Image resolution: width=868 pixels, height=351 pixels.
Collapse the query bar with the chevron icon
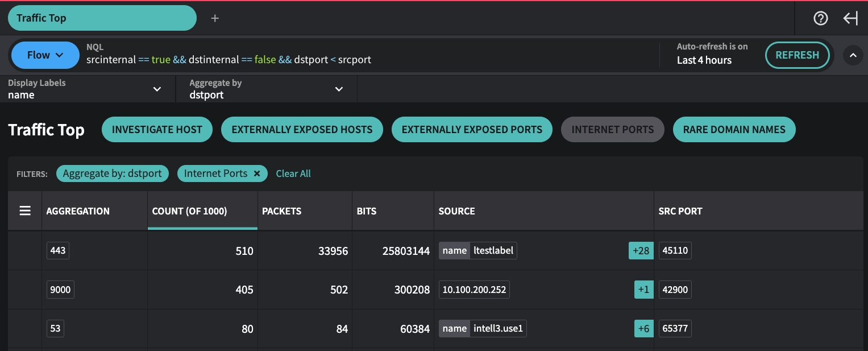(853, 55)
